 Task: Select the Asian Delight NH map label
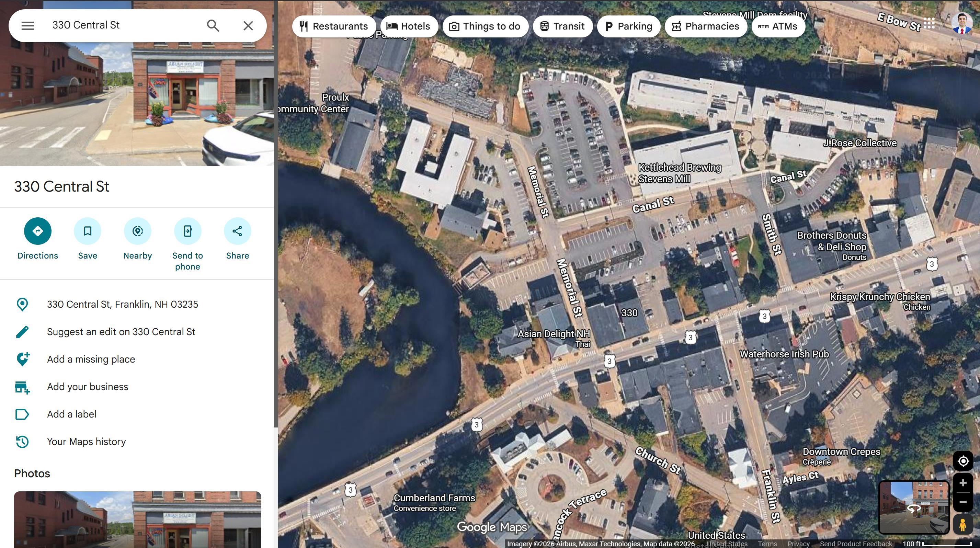(x=554, y=338)
